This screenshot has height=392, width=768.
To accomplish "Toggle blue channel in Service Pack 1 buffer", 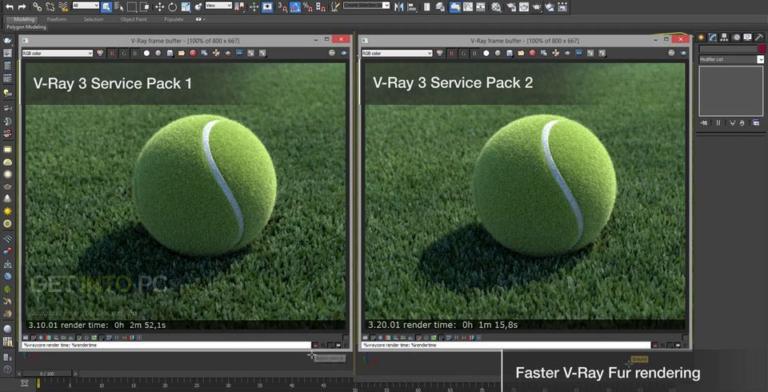I will [x=134, y=53].
